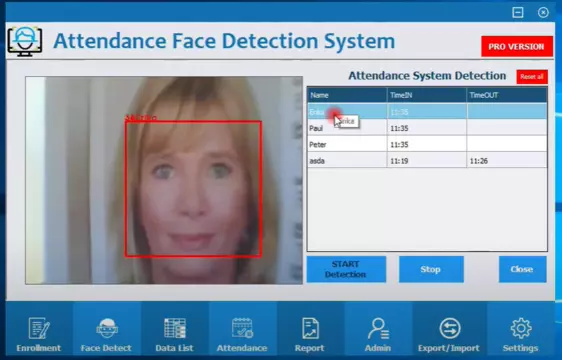The width and height of the screenshot is (562, 360).
Task: Sort by the TimeIN column header
Action: [x=427, y=95]
